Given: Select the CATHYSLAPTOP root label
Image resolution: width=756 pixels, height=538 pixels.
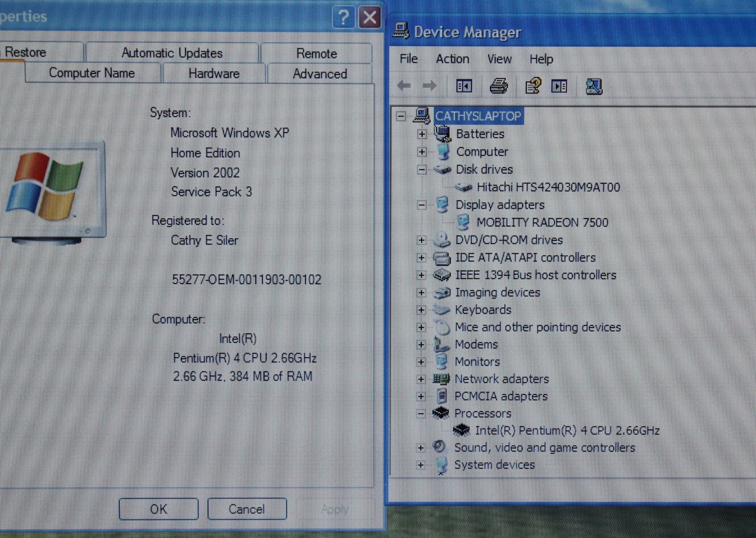Looking at the screenshot, I should tap(478, 116).
